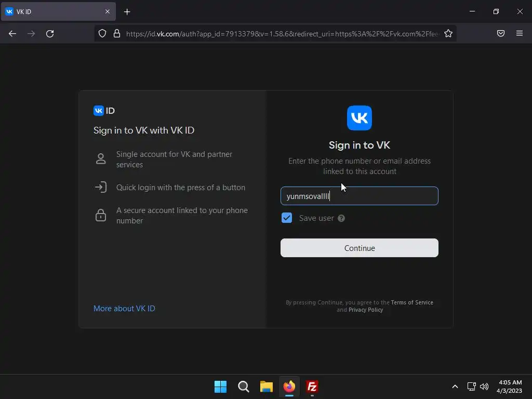Viewport: 532px width, 399px height.
Task: Click the browser forward arrow
Action: [x=31, y=34]
